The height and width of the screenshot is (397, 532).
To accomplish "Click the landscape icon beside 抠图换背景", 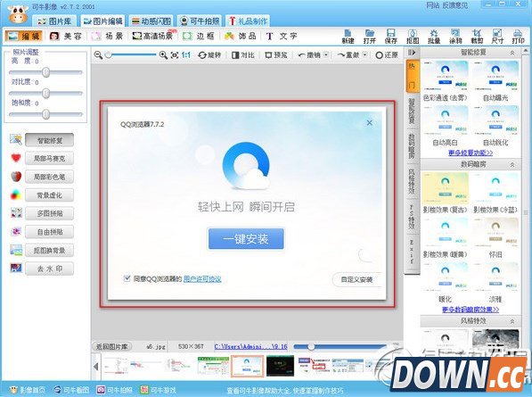I will (x=16, y=250).
